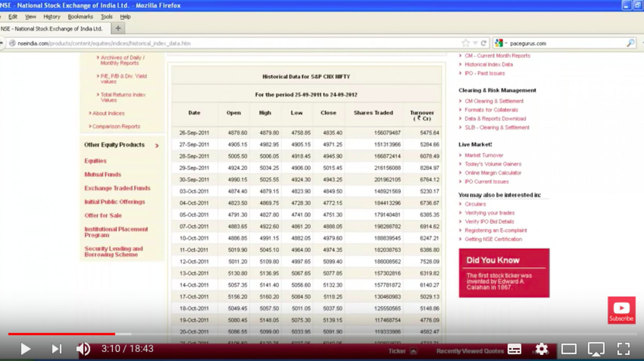This screenshot has height=361, width=644.
Task: Open the search engine dropdown beside the Google icon
Action: point(506,43)
